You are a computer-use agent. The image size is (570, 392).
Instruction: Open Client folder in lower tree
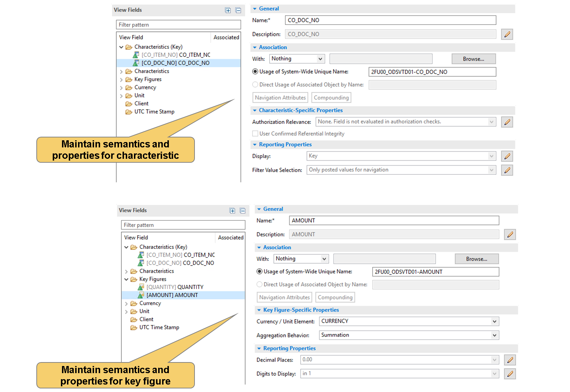(142, 319)
